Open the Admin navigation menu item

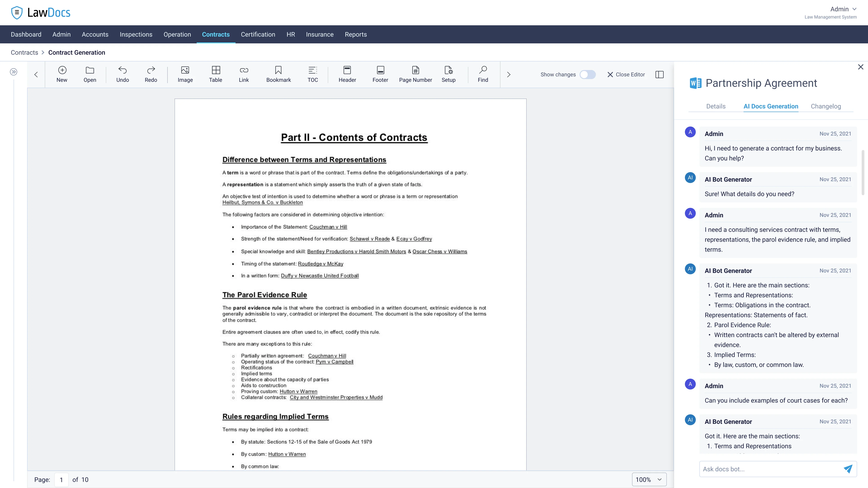click(61, 34)
